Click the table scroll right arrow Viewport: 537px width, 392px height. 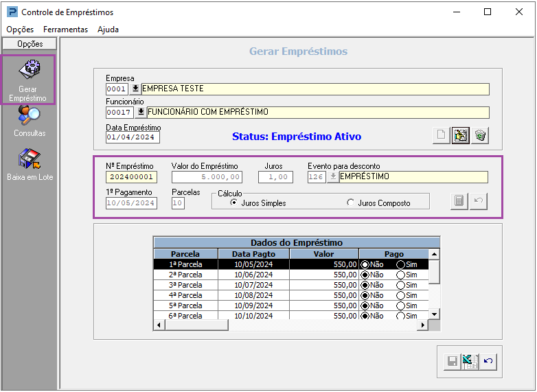[x=423, y=325]
